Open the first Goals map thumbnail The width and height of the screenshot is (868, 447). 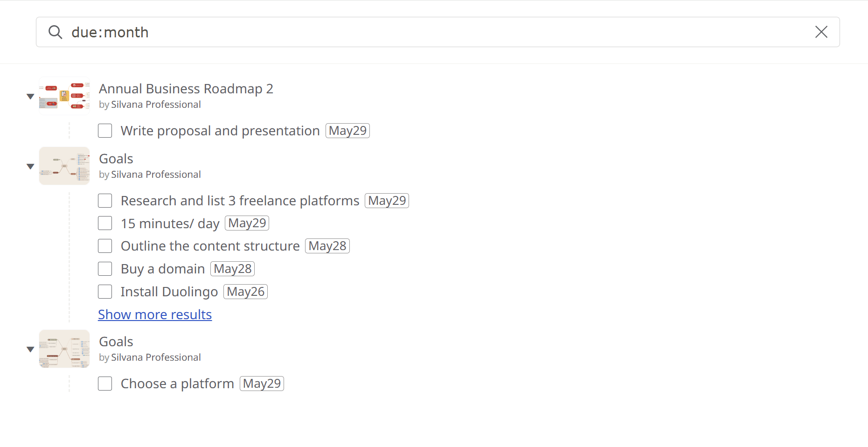tap(64, 166)
